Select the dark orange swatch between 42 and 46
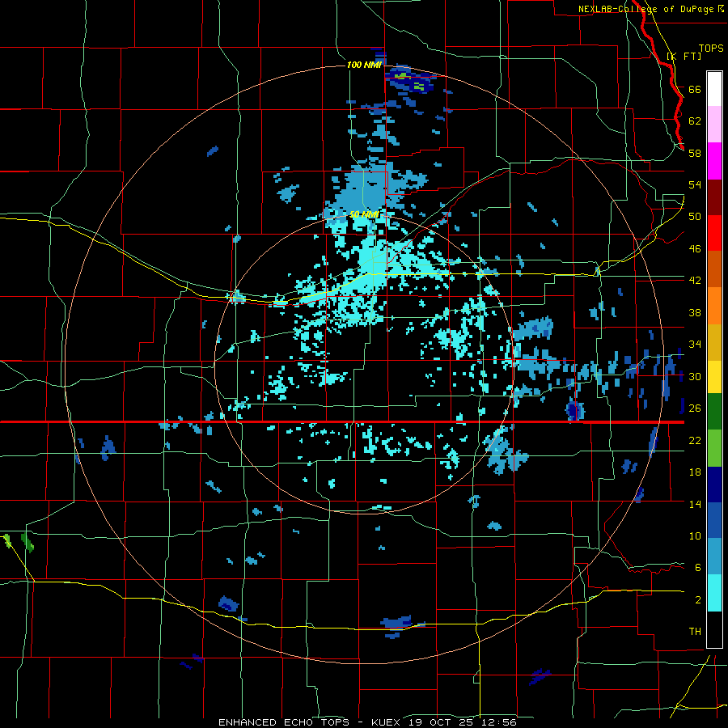The width and height of the screenshot is (728, 728). click(x=714, y=269)
